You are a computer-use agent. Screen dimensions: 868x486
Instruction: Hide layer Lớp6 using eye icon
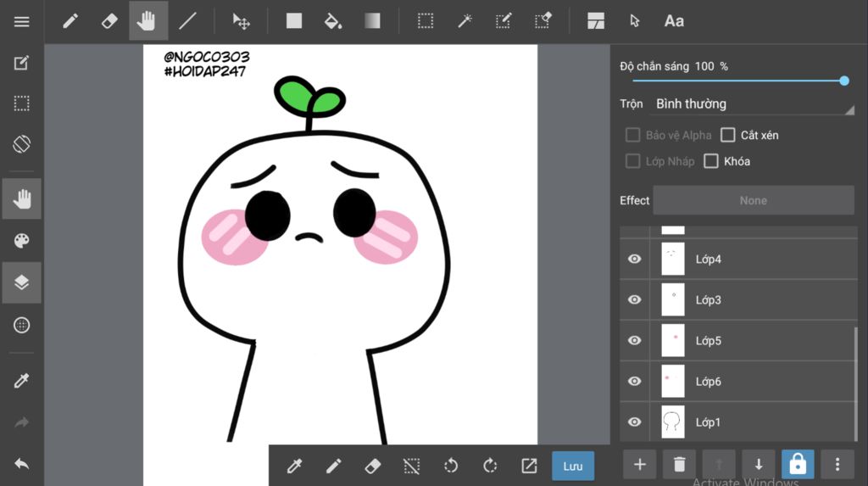tap(634, 382)
